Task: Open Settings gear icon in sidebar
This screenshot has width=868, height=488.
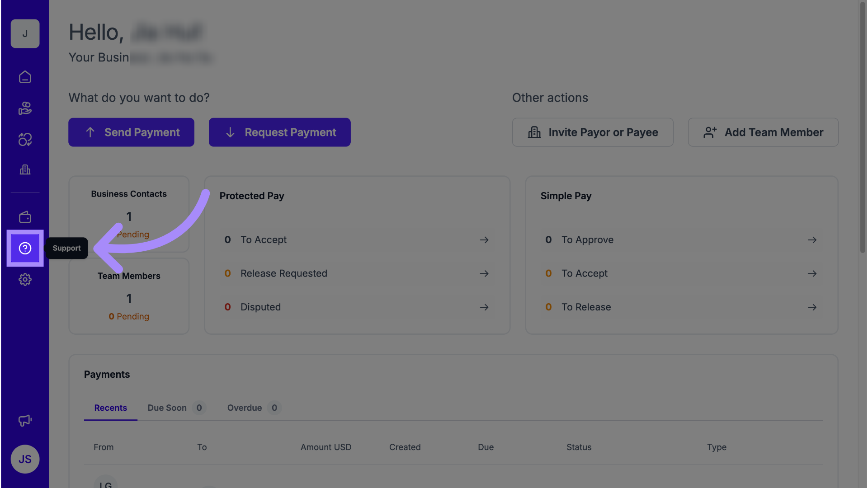Action: click(25, 279)
